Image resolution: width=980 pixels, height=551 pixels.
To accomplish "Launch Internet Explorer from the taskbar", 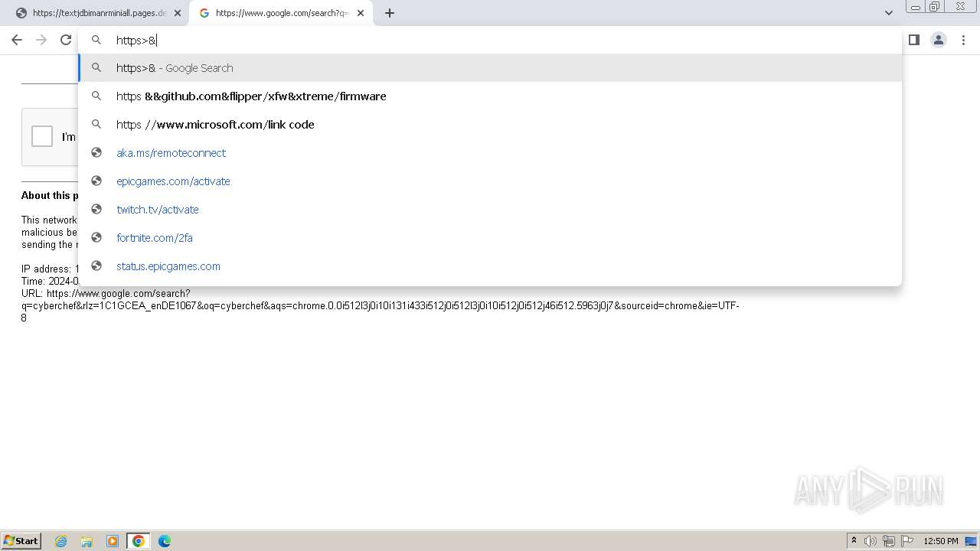I will point(61,541).
